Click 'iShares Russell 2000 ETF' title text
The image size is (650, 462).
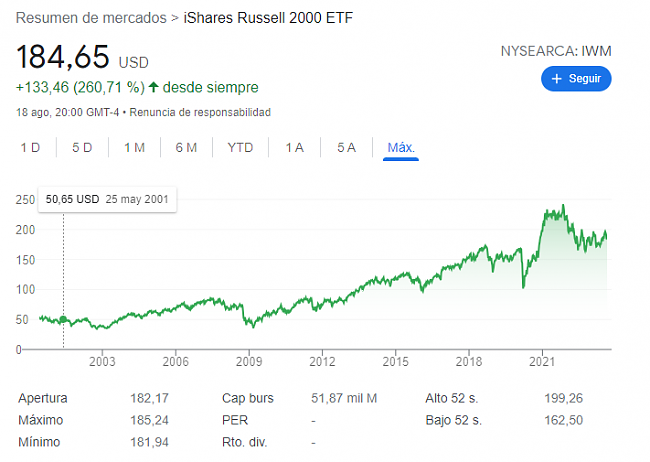(268, 18)
